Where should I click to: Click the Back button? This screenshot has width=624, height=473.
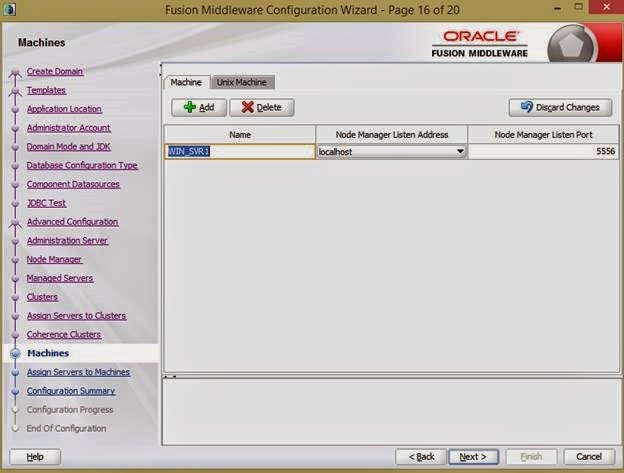pos(421,457)
